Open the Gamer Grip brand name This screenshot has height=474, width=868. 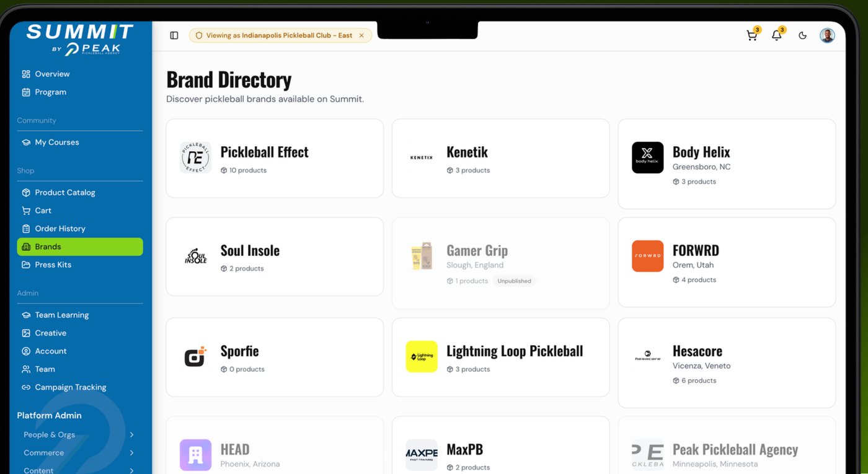[x=477, y=250]
